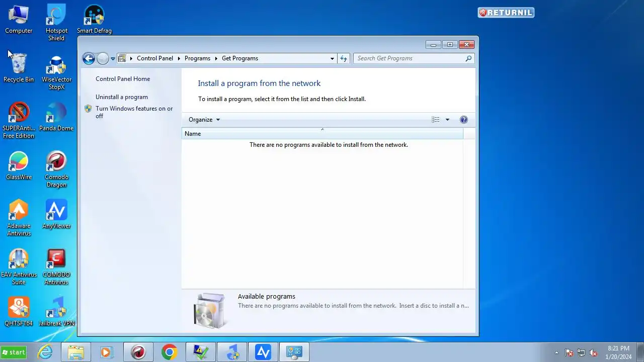Screen dimensions: 644x362
Task: Select Comodo Dragon desktop shortcut
Action: (x=56, y=169)
